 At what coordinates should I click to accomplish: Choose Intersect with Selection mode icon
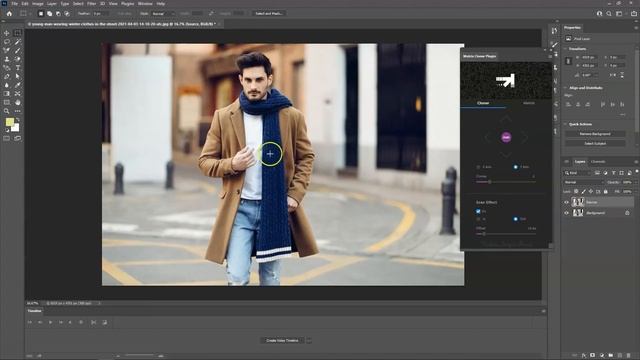click(x=67, y=13)
